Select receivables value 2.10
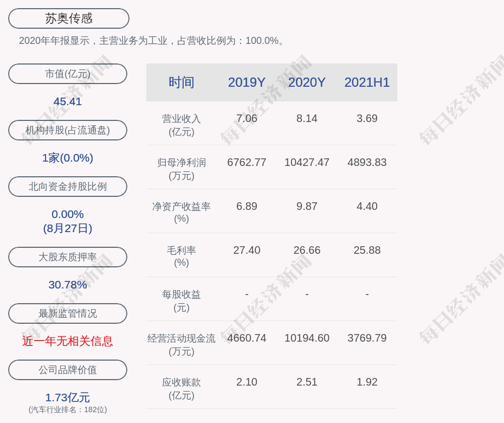This screenshot has width=504, height=423. (247, 382)
